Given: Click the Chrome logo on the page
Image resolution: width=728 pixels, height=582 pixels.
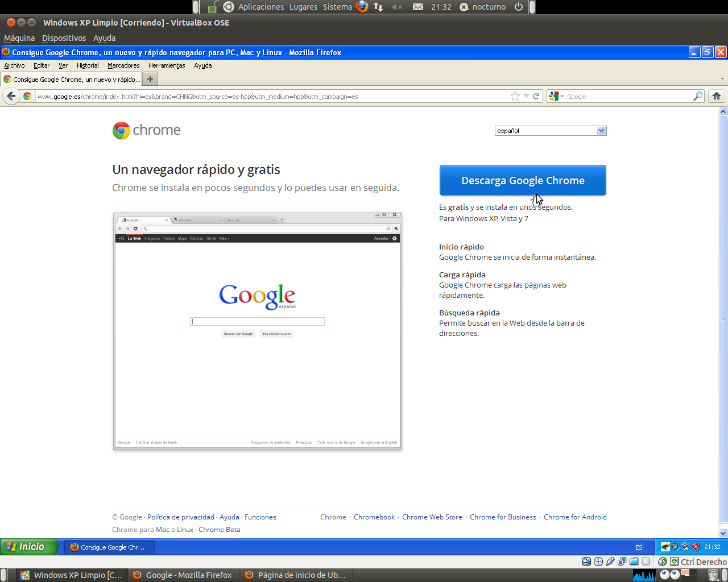Looking at the screenshot, I should pos(147,130).
